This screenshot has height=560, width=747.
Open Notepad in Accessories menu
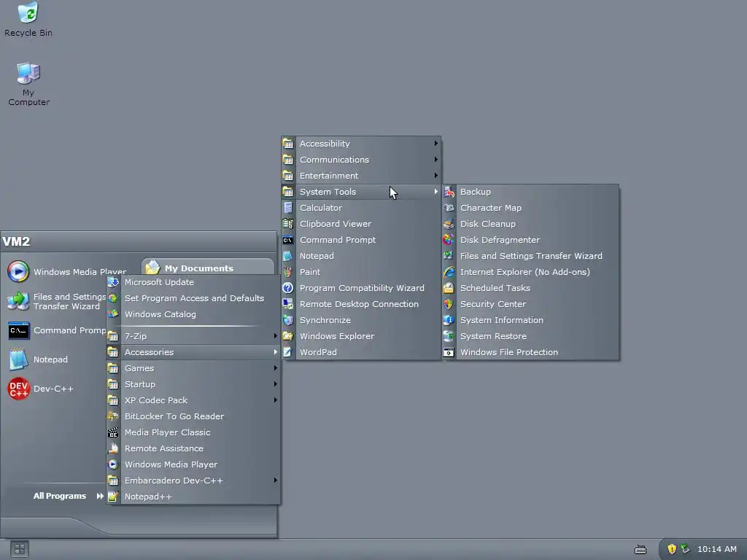pos(361,256)
